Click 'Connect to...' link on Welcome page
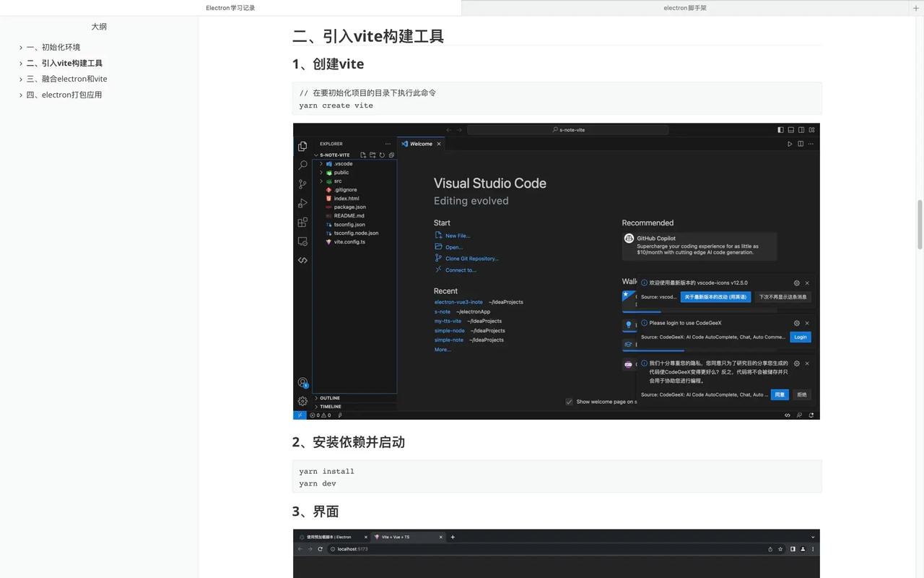924x578 pixels. (x=461, y=270)
